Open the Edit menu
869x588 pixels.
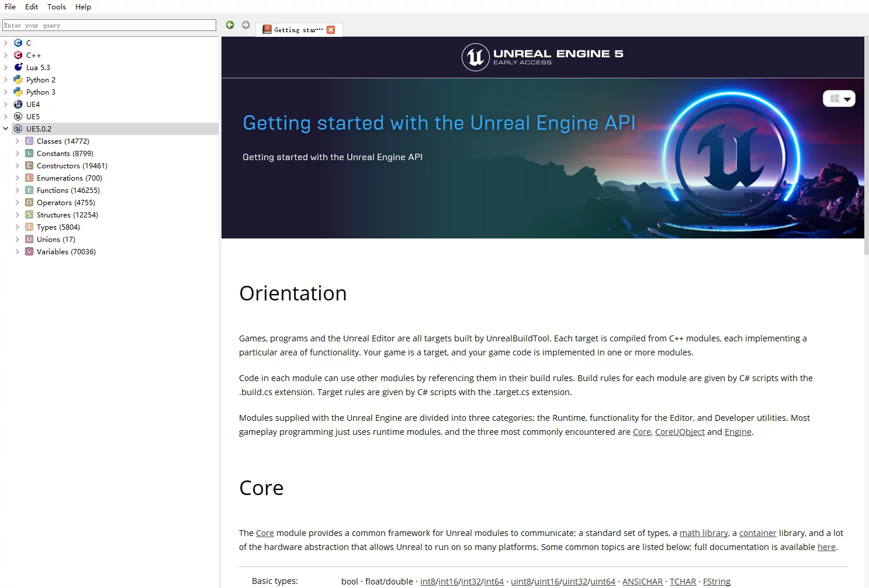pos(32,6)
